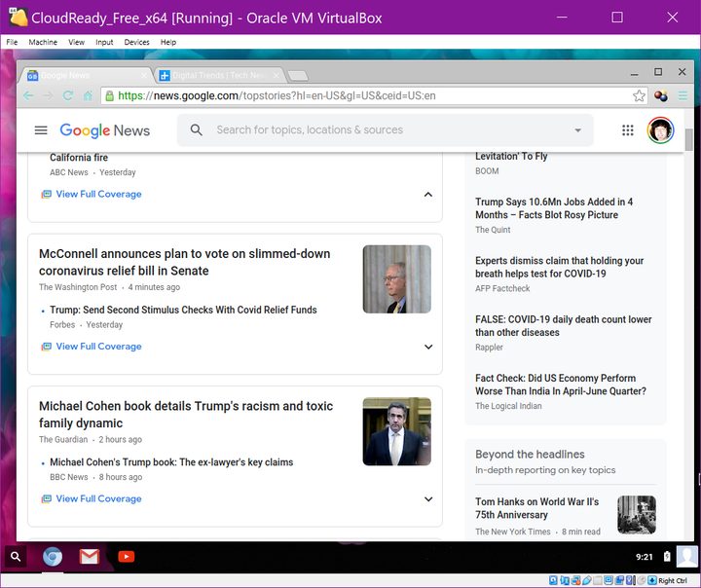
Task: Open McConnell slimmed-down relief bill headline
Action: pos(185,262)
